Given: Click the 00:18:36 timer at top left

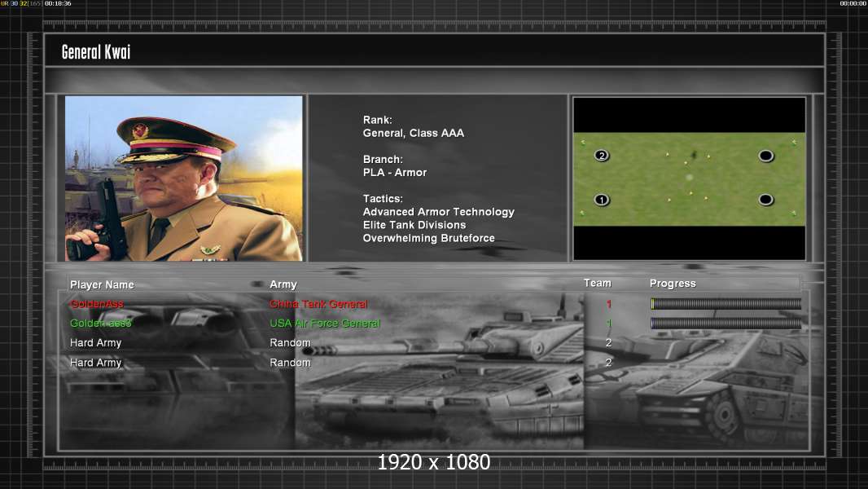Looking at the screenshot, I should [58, 3].
